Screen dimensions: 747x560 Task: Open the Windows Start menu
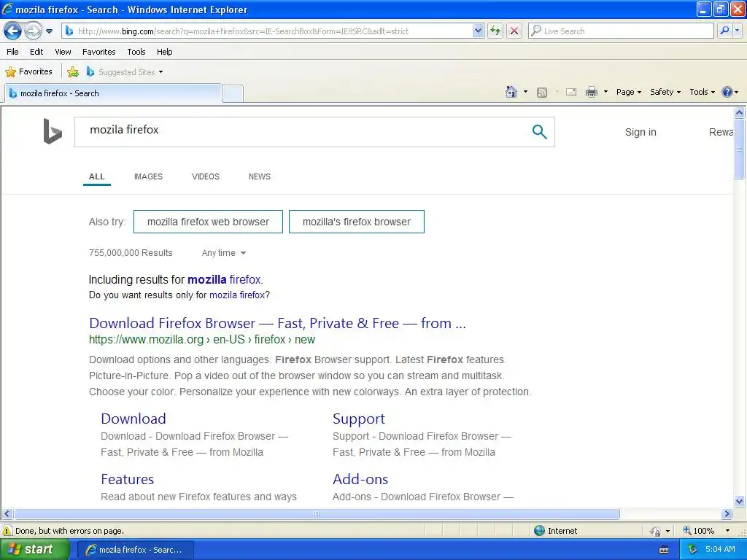35,549
